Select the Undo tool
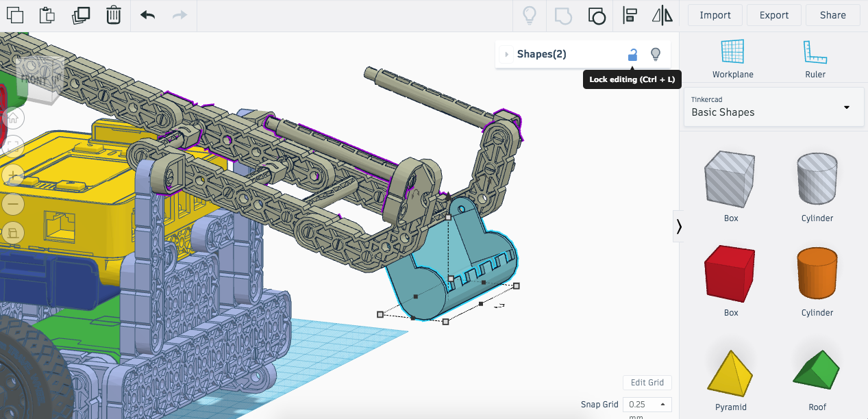Image resolution: width=868 pixels, height=419 pixels. pyautogui.click(x=147, y=15)
